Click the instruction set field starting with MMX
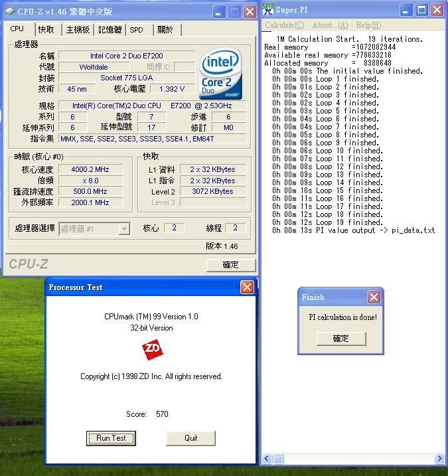 (153, 139)
